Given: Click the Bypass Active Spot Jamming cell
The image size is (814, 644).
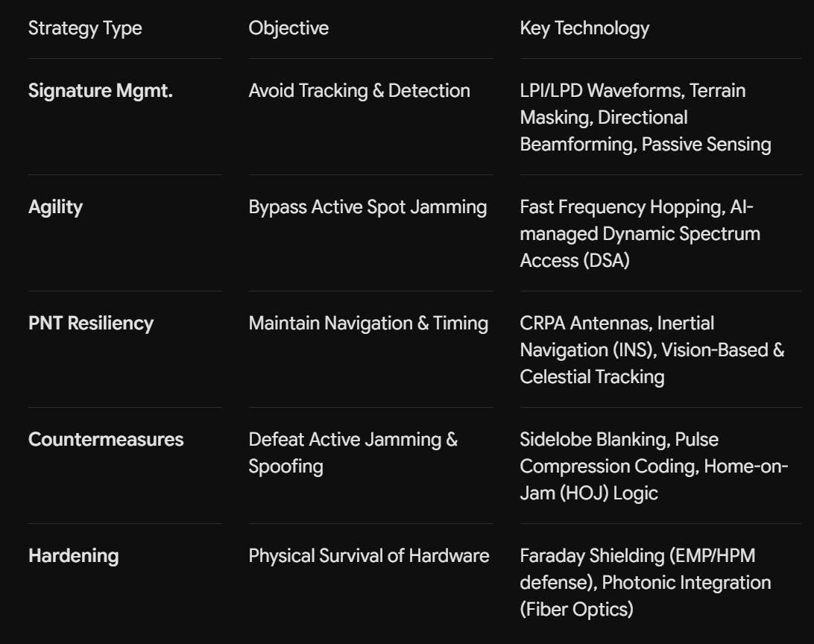Looking at the screenshot, I should click(367, 207).
